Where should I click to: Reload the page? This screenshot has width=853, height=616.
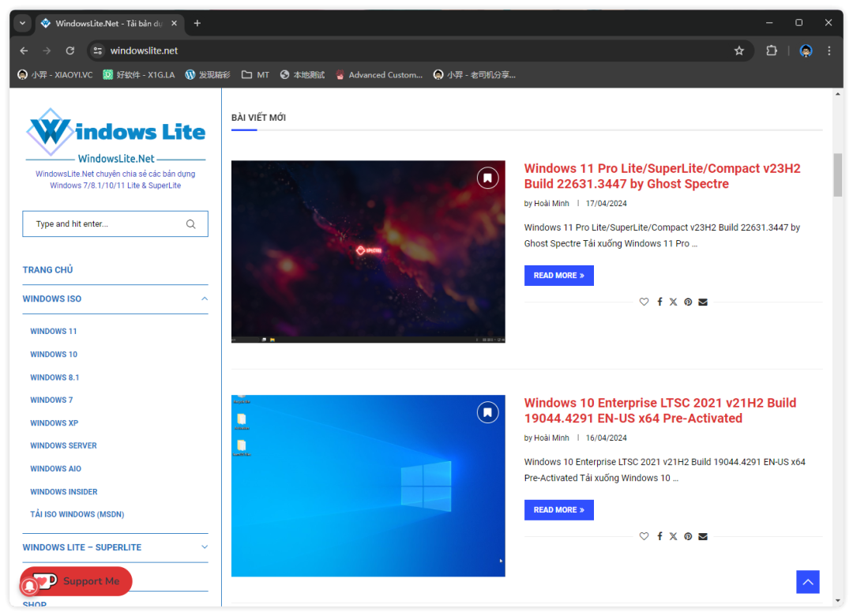tap(70, 51)
